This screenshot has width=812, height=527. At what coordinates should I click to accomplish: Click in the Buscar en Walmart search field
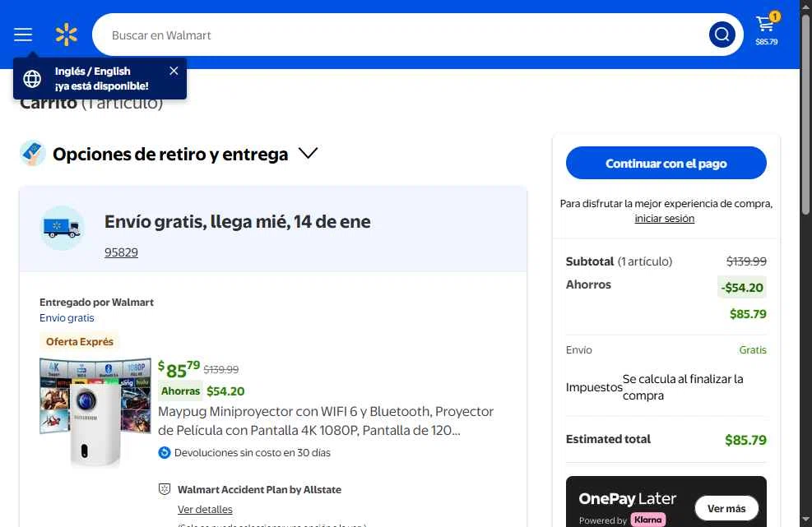pyautogui.click(x=399, y=35)
